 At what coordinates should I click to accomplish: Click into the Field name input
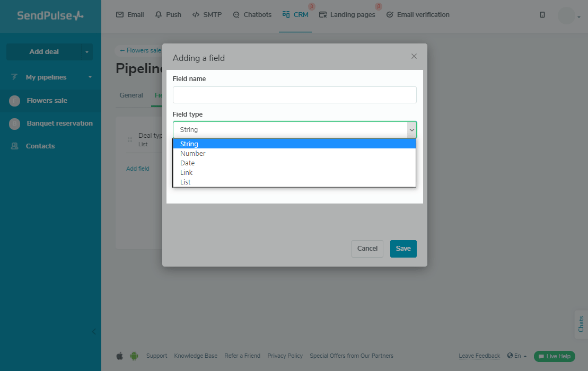click(294, 95)
